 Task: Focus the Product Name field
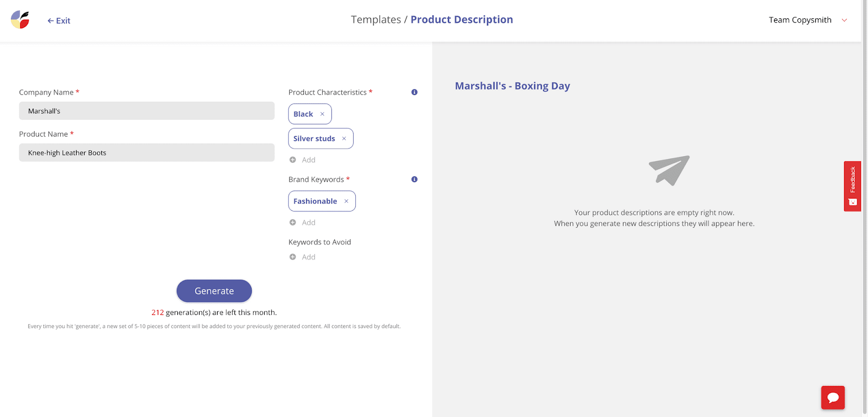click(146, 152)
